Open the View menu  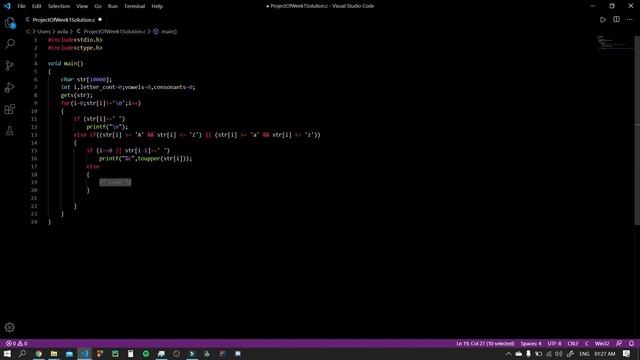coord(82,6)
